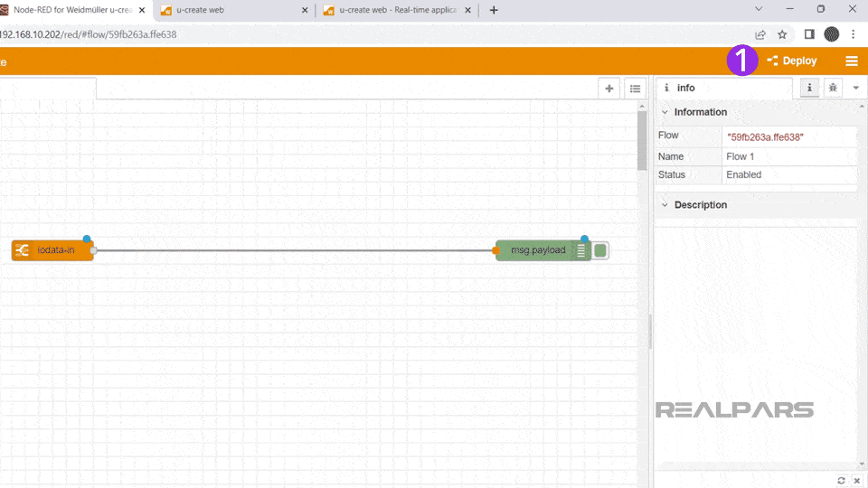Collapse the Information section
The height and width of the screenshot is (488, 868).
665,112
